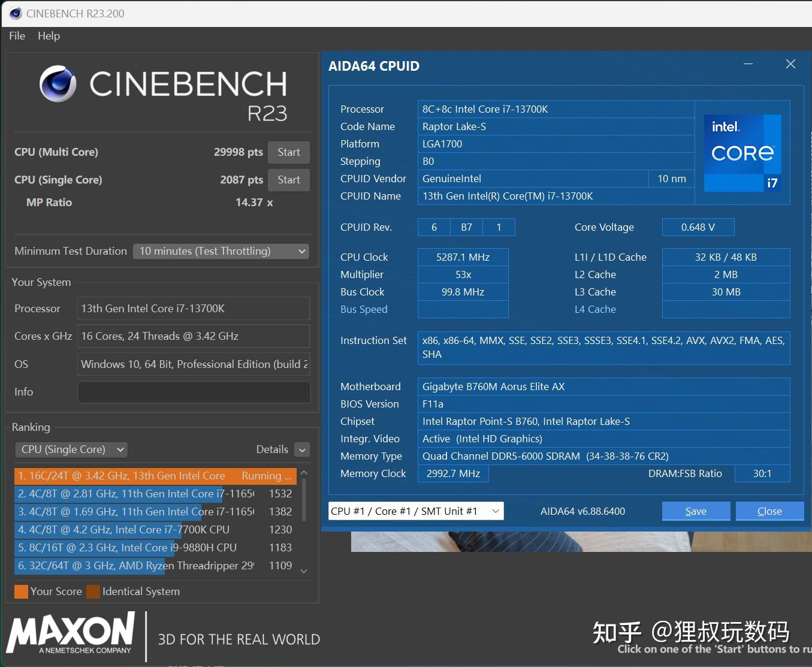
Task: Expand the ranking Details arrow
Action: pos(302,449)
